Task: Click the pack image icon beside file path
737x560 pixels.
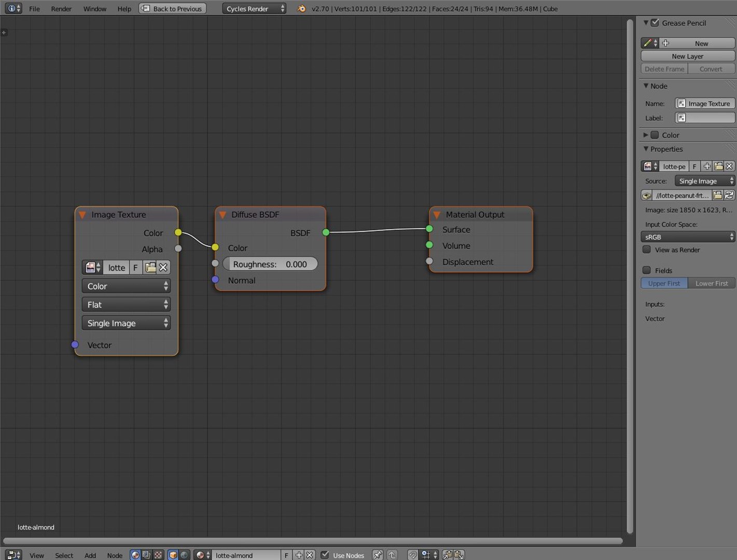Action: coord(647,195)
